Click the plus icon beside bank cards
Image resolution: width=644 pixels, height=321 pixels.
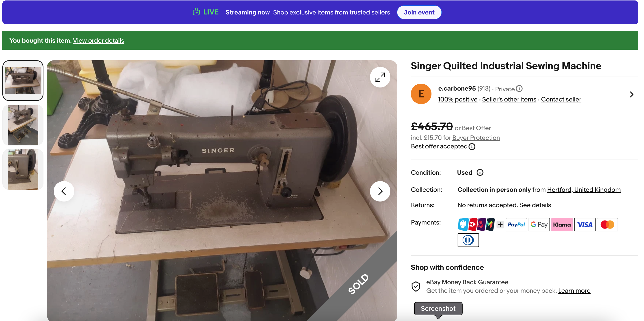click(500, 225)
